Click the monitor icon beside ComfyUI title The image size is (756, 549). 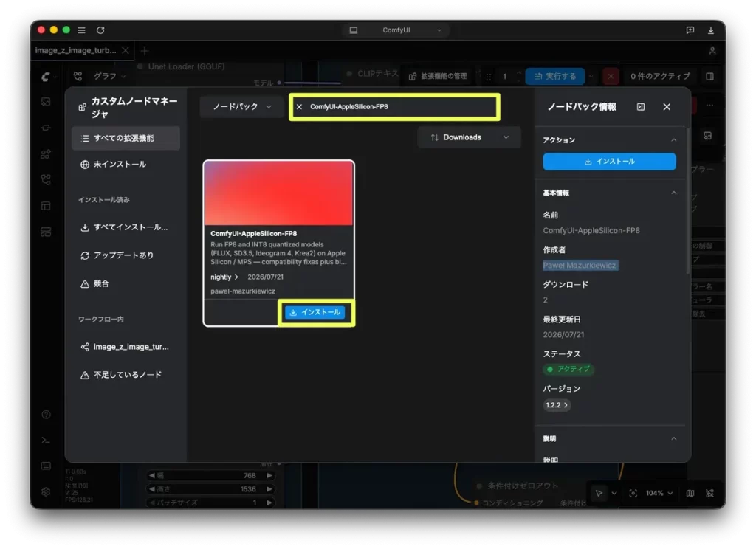click(x=354, y=30)
